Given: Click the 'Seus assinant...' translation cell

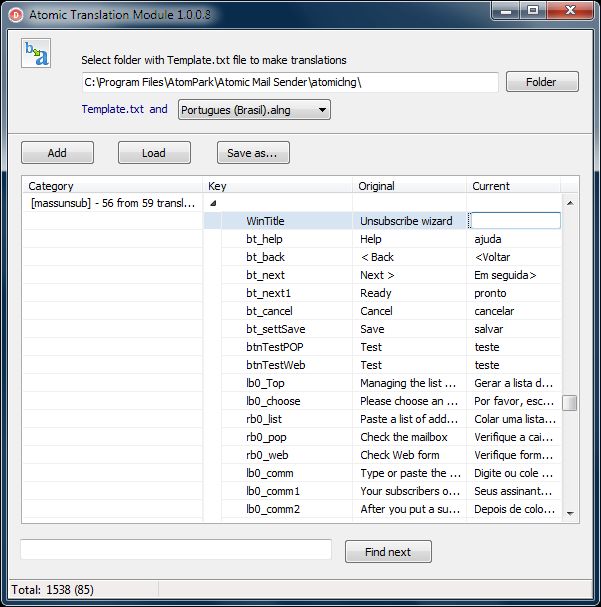Looking at the screenshot, I should tap(514, 491).
